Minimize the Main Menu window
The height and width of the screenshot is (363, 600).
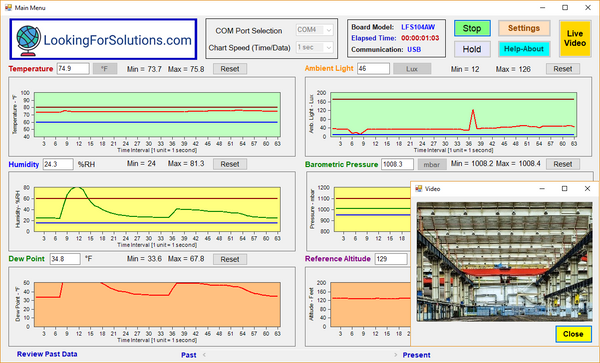pyautogui.click(x=543, y=8)
